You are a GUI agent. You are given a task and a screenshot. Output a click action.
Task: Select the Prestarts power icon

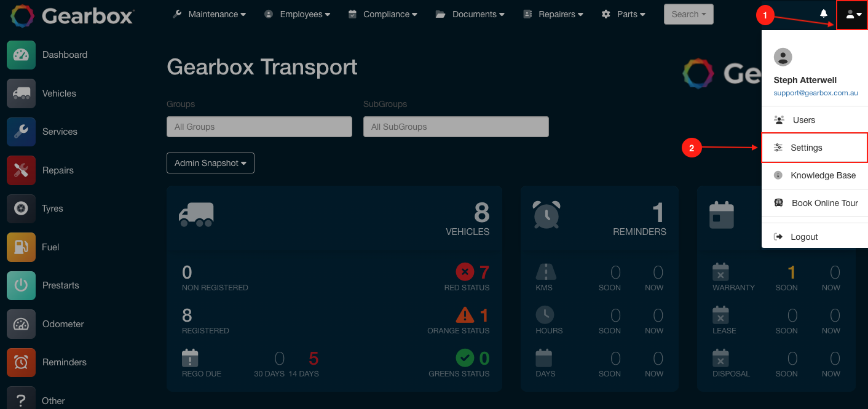pos(21,285)
